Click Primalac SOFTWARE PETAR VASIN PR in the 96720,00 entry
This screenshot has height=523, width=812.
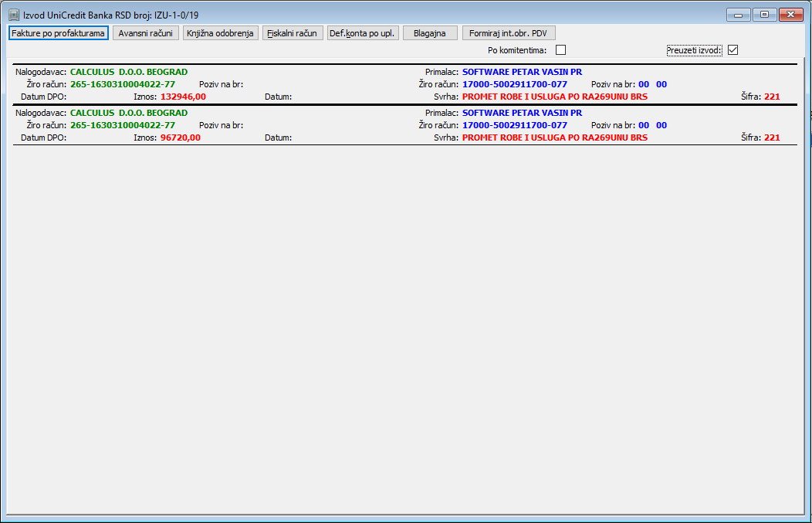(522, 113)
